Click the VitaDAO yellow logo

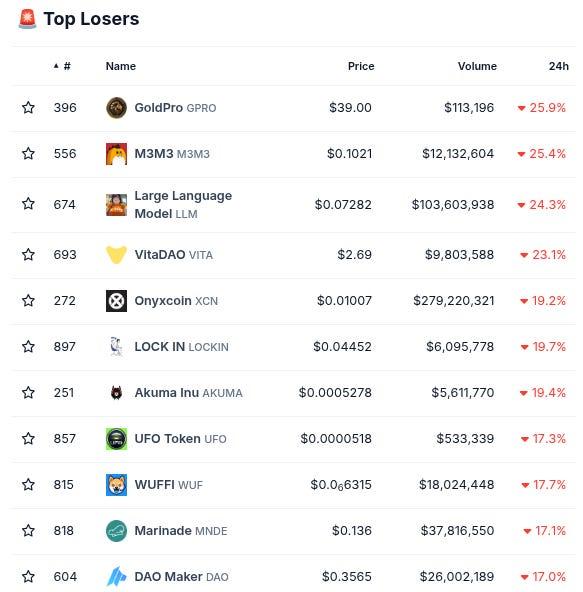pyautogui.click(x=116, y=255)
